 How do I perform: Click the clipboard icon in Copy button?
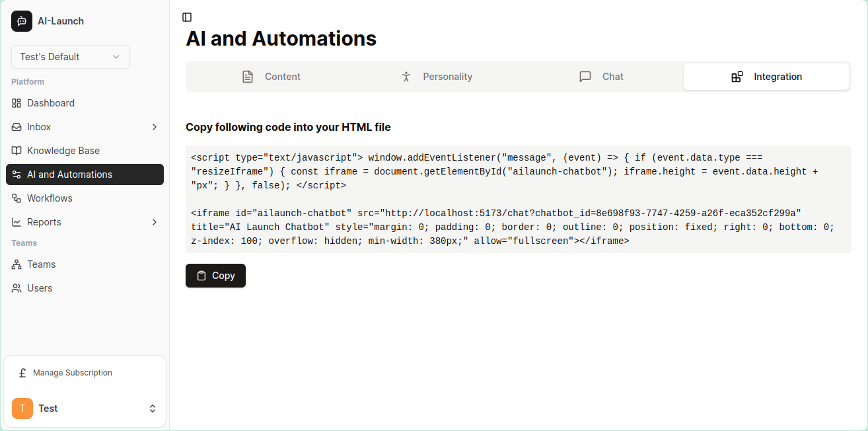coord(202,276)
